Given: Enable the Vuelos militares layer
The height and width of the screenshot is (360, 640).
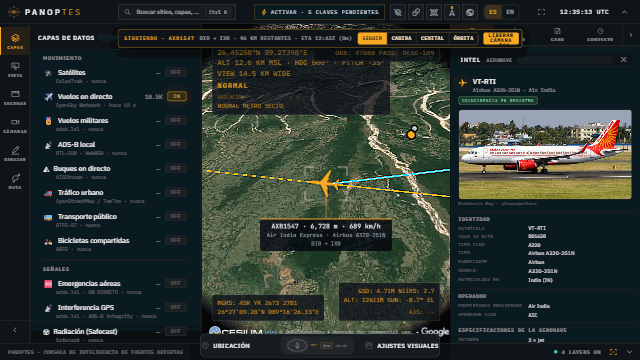Looking at the screenshot, I should pos(176,120).
